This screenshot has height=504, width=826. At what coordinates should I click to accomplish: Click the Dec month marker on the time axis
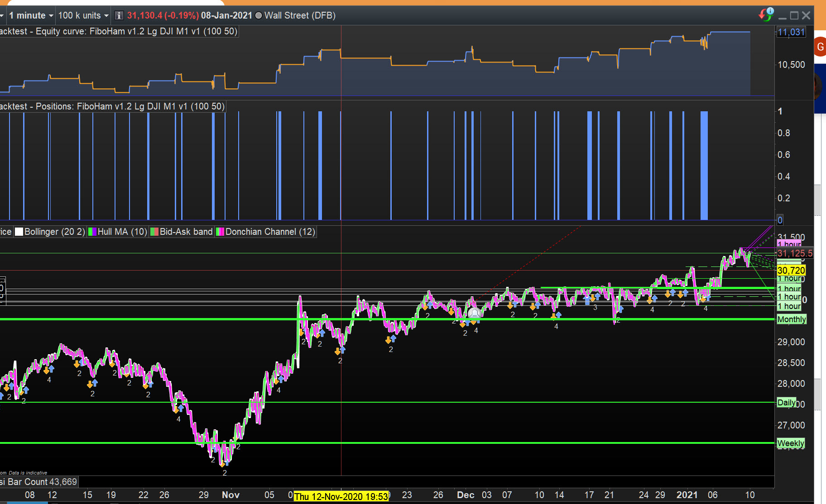(466, 495)
